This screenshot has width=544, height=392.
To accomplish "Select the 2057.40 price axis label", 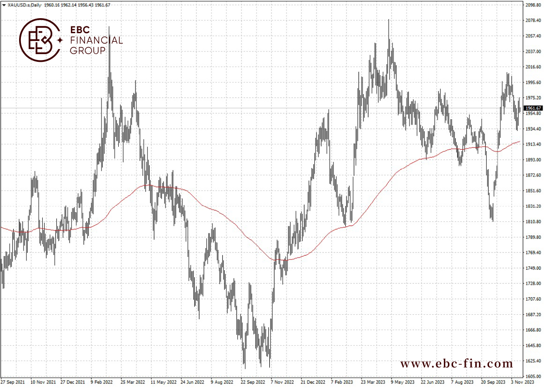I will point(533,36).
